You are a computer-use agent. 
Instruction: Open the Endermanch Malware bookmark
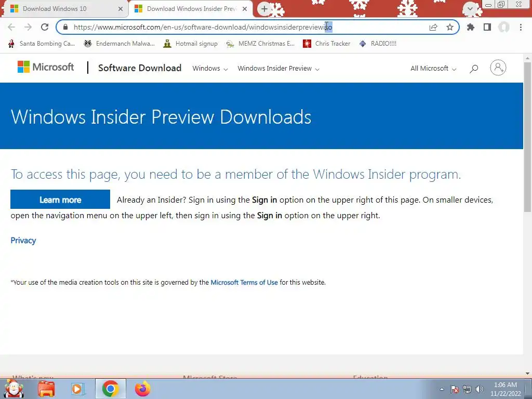pos(119,44)
